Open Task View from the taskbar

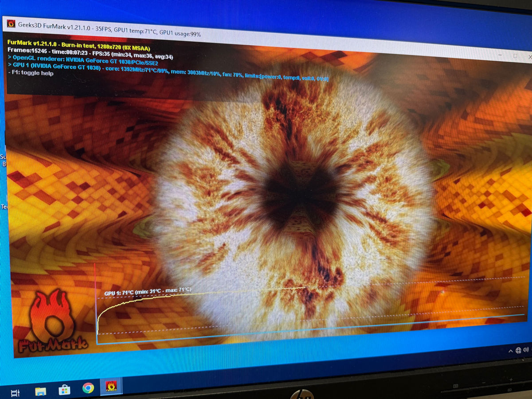16,392
